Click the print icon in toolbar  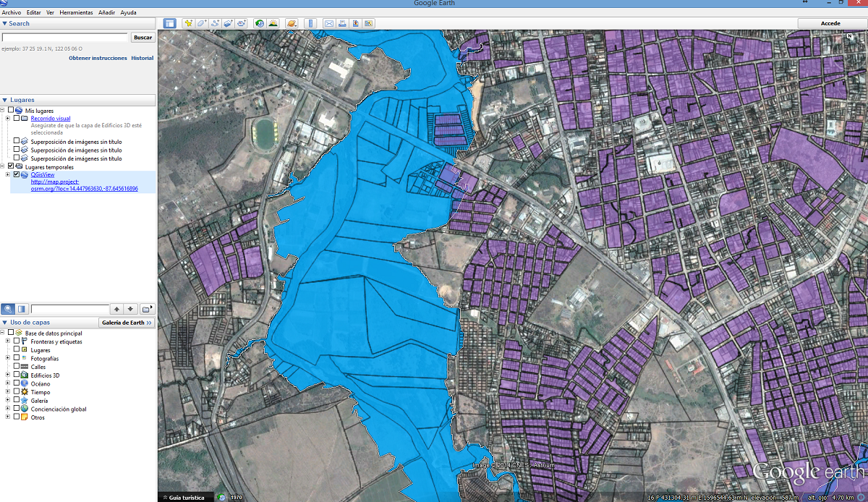[x=343, y=24]
